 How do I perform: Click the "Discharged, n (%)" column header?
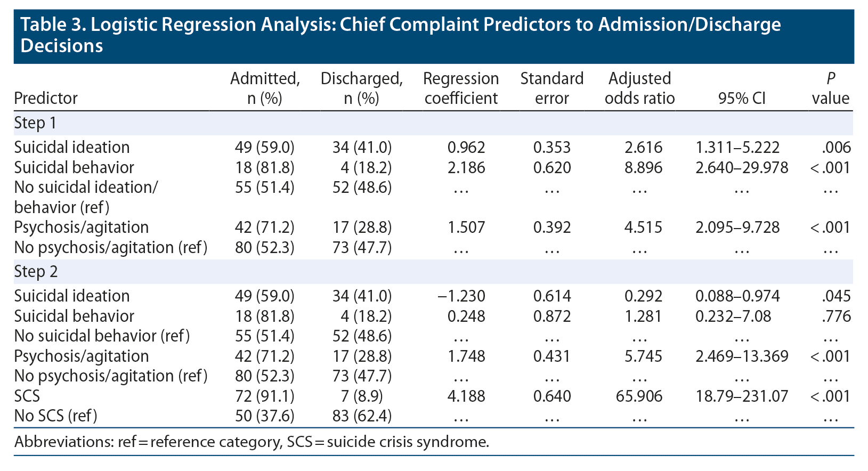click(x=361, y=88)
